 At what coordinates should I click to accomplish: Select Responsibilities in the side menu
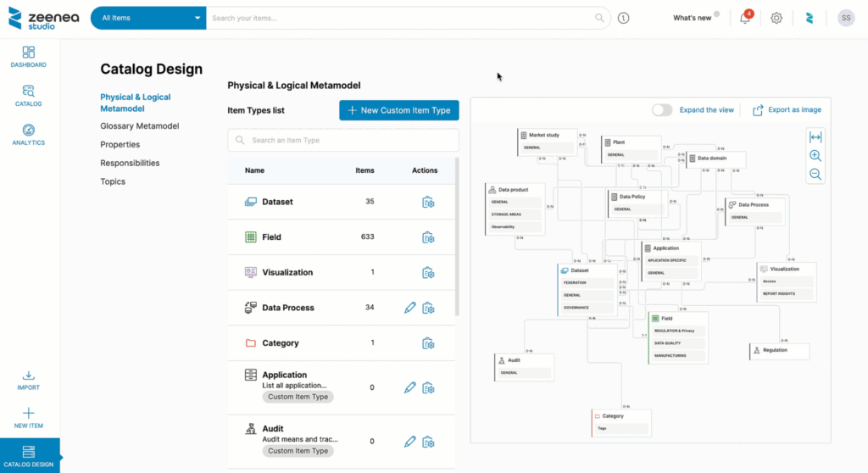130,163
